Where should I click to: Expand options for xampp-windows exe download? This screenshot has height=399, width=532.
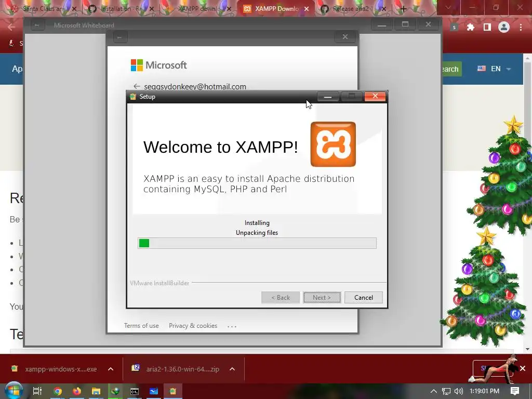[111, 369]
